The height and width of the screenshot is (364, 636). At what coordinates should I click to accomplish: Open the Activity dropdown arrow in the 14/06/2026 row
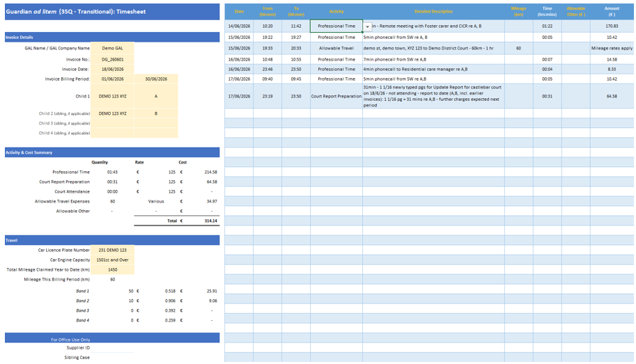coord(367,26)
